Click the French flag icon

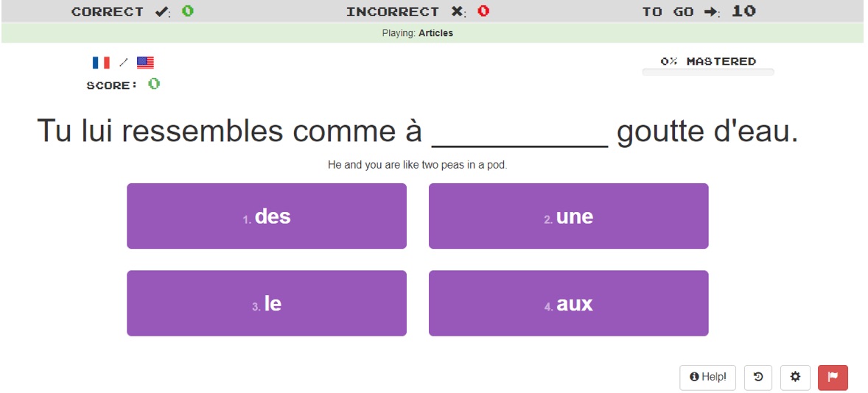click(x=101, y=63)
